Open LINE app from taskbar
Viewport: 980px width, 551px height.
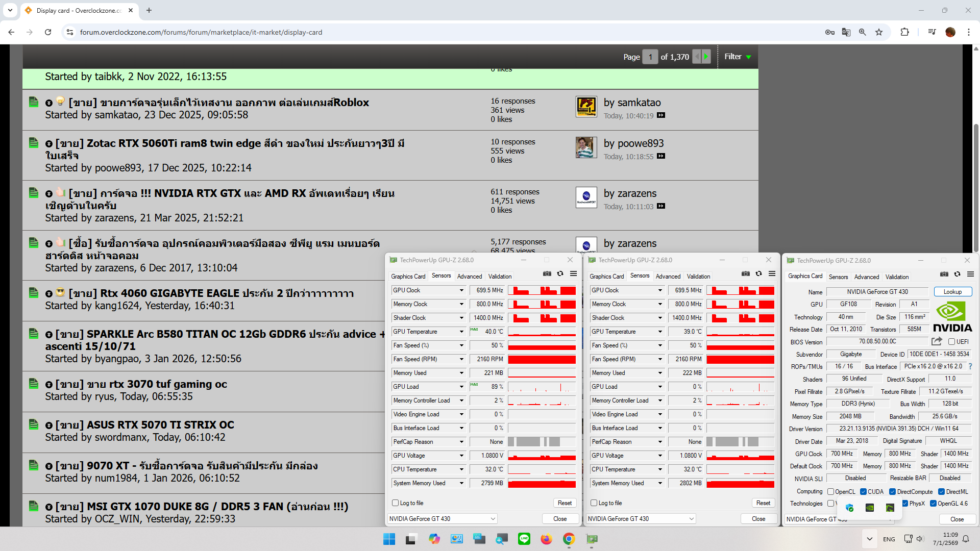[524, 539]
